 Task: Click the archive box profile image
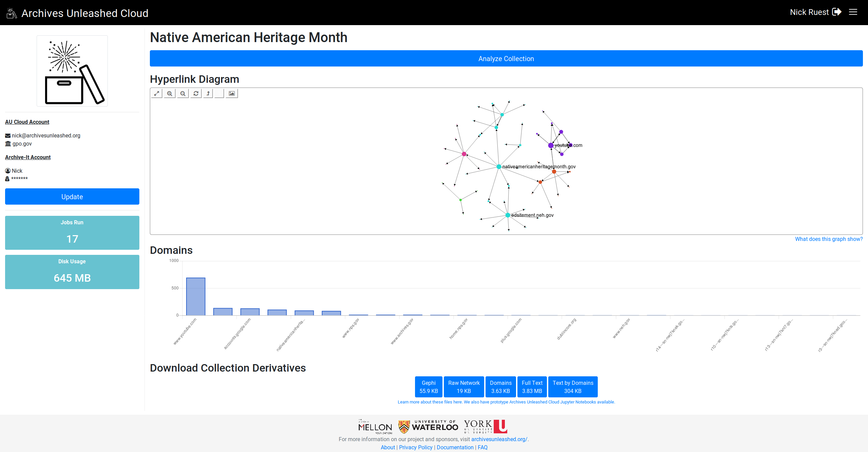(72, 71)
